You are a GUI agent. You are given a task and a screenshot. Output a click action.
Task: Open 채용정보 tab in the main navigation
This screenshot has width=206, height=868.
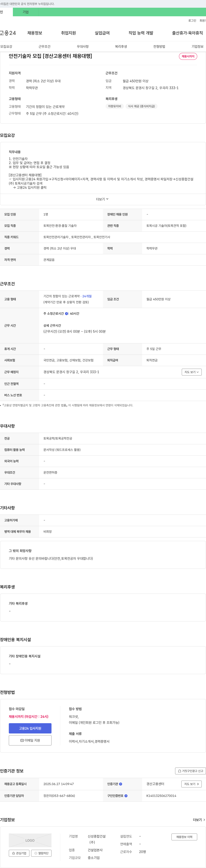[35, 33]
